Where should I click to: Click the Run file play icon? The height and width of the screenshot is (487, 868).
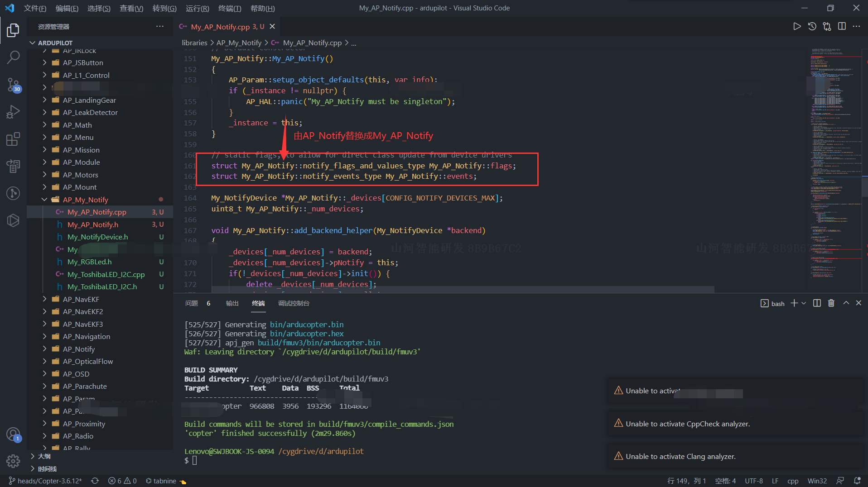tap(797, 26)
